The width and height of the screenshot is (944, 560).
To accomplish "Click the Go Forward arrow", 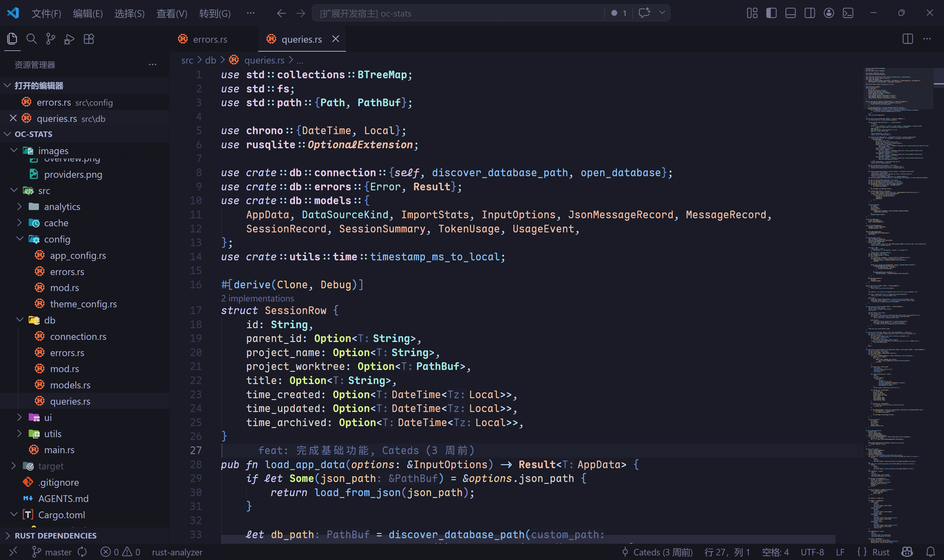I will [x=301, y=14].
